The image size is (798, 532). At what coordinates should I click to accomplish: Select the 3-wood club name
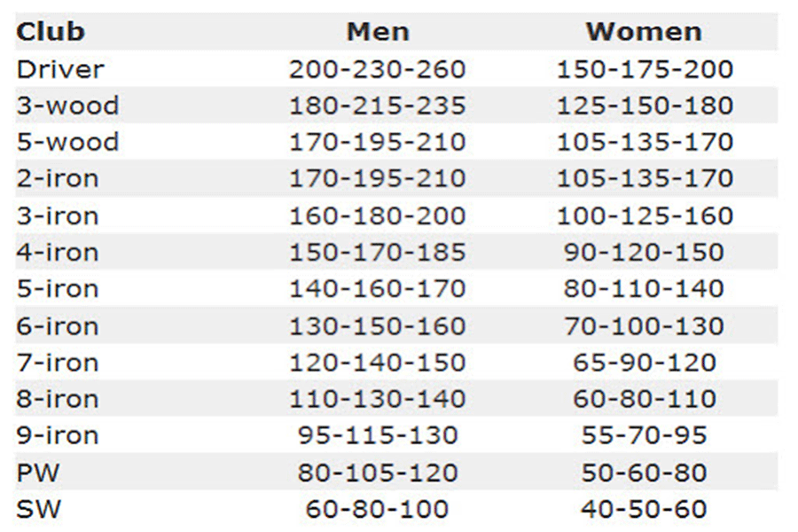point(67,106)
